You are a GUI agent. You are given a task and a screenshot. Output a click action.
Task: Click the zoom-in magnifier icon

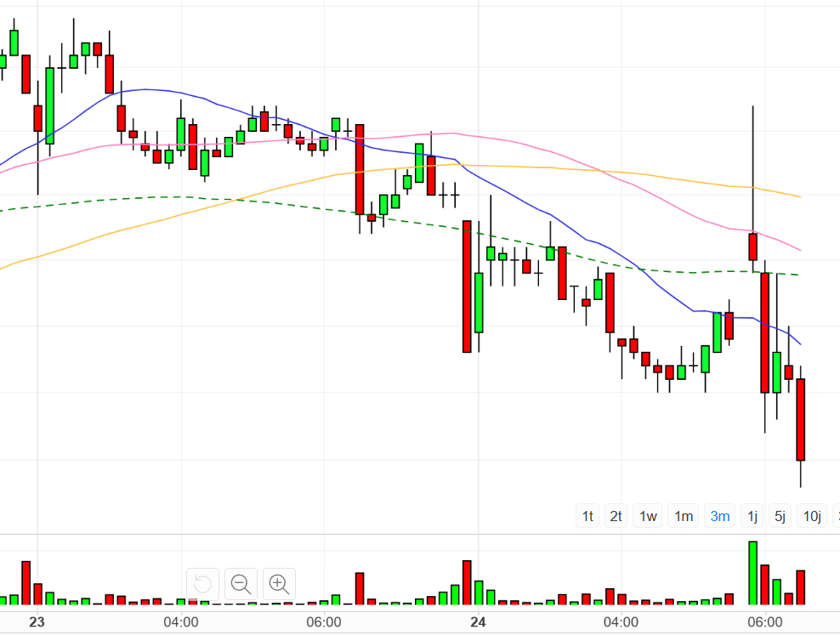coord(279,584)
